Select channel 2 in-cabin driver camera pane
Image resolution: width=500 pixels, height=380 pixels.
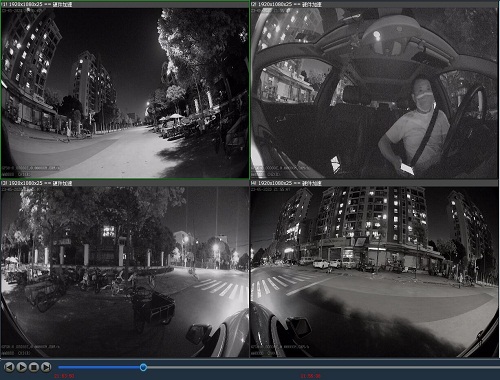[375, 93]
